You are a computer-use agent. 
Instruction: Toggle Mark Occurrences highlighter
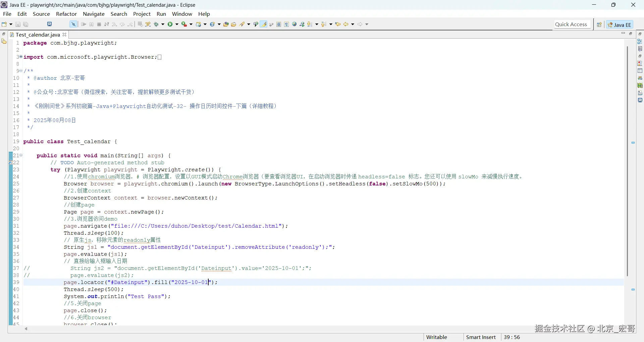point(264,24)
